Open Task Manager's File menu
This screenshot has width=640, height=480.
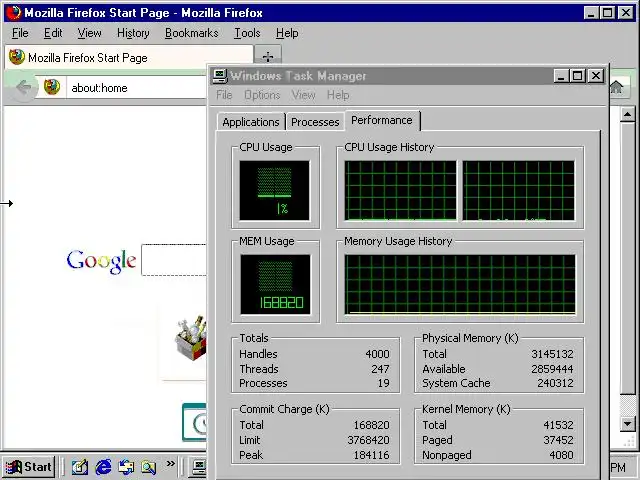[x=224, y=95]
